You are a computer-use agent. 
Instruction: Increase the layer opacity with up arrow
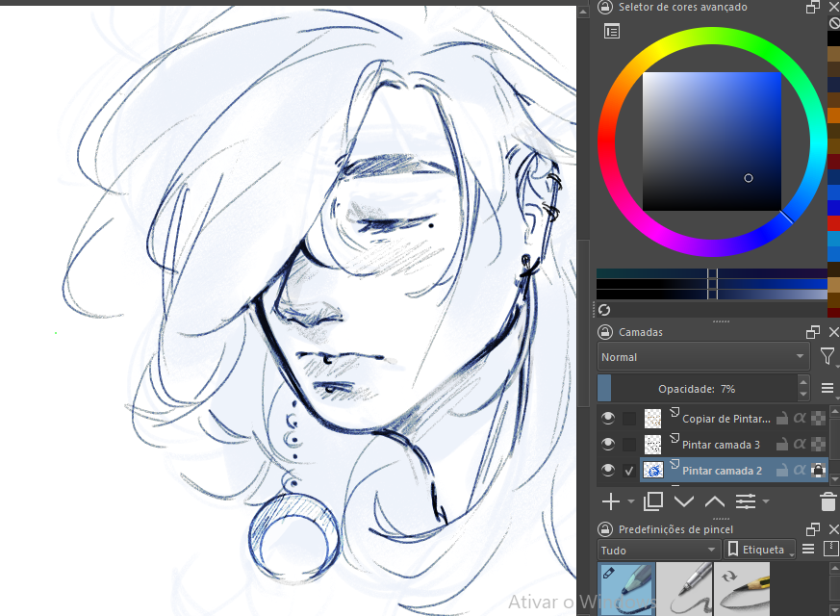[802, 382]
